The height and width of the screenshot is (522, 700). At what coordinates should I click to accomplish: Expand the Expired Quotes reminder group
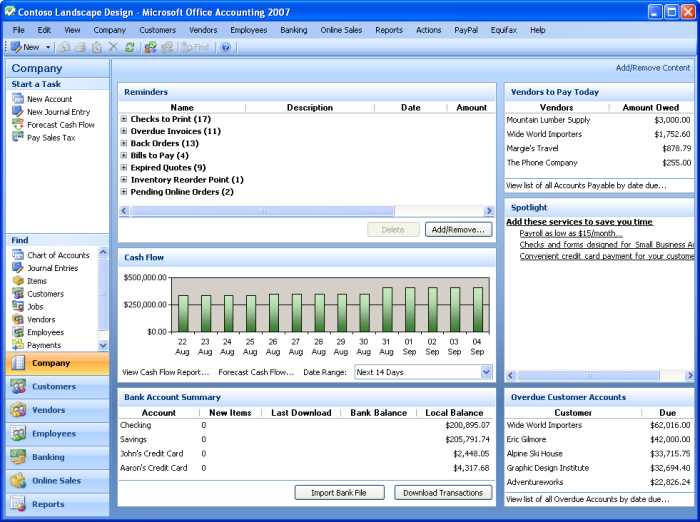pos(124,167)
